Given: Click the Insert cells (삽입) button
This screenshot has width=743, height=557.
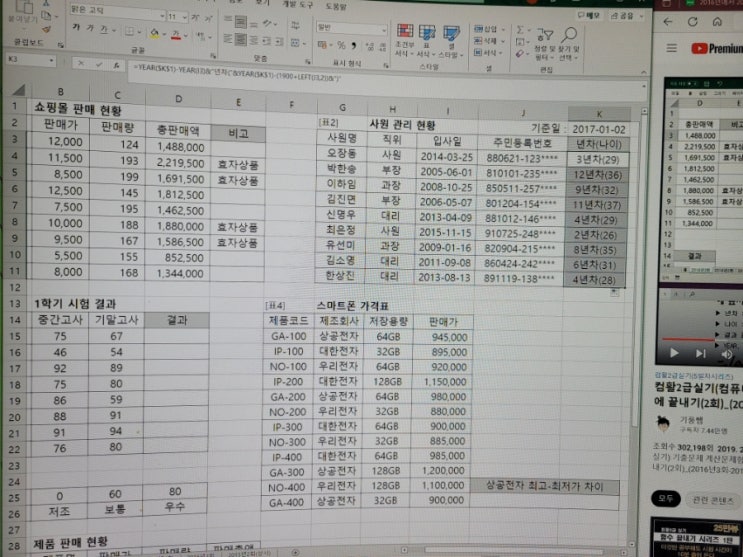Looking at the screenshot, I should coord(488,29).
